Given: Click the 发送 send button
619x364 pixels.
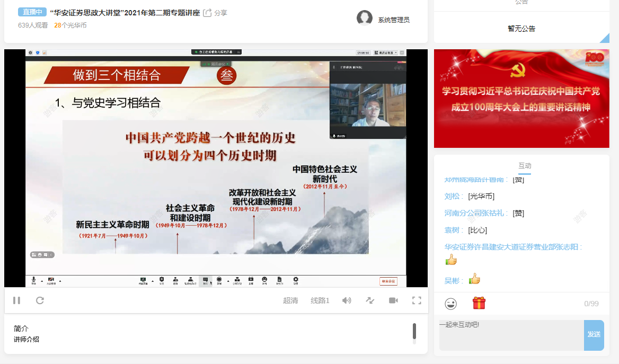Looking at the screenshot, I should tap(594, 335).
